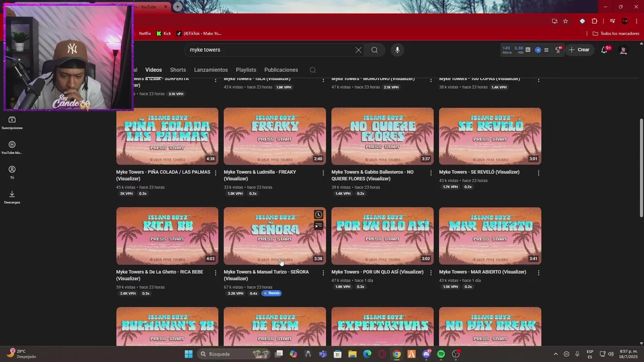
Task: Click the taskbar Búsqueda search box
Action: [234, 354]
